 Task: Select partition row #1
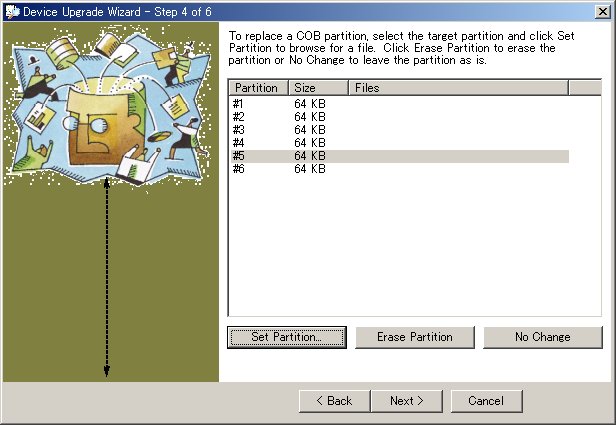400,104
